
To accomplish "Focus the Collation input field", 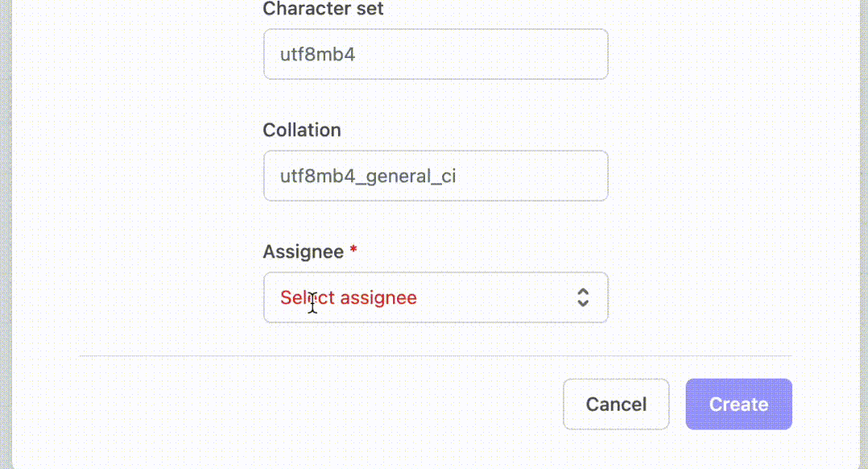I will click(435, 176).
